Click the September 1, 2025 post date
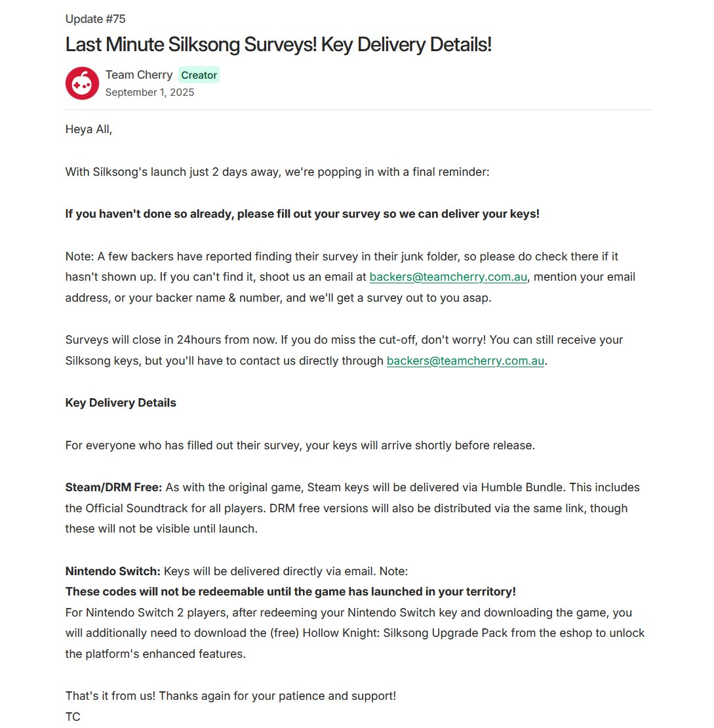 pos(149,92)
